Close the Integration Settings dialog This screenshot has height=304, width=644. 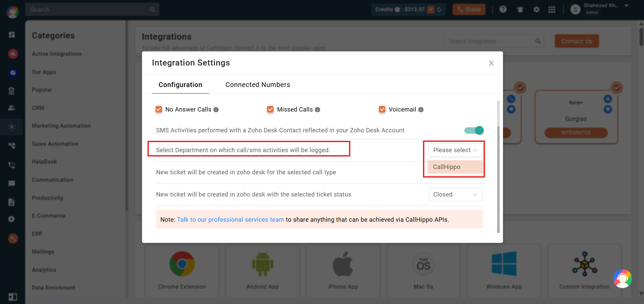[x=491, y=63]
